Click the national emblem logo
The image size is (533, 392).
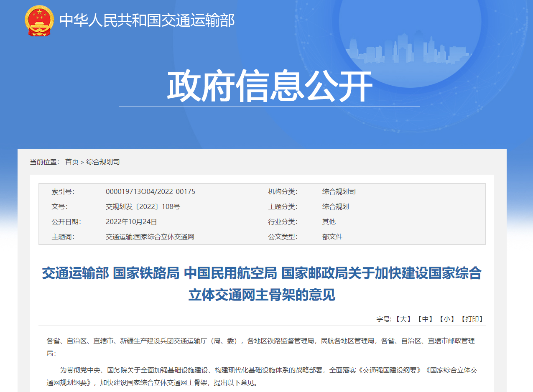point(39,20)
